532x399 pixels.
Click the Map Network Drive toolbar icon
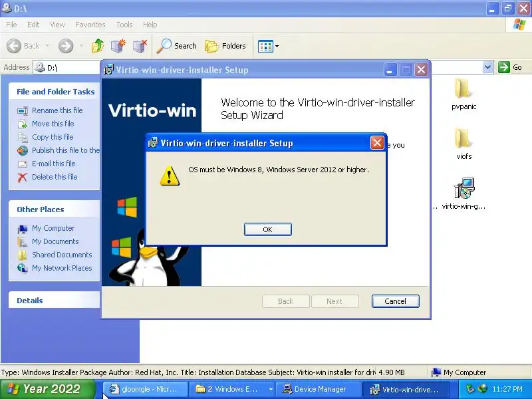(x=118, y=46)
